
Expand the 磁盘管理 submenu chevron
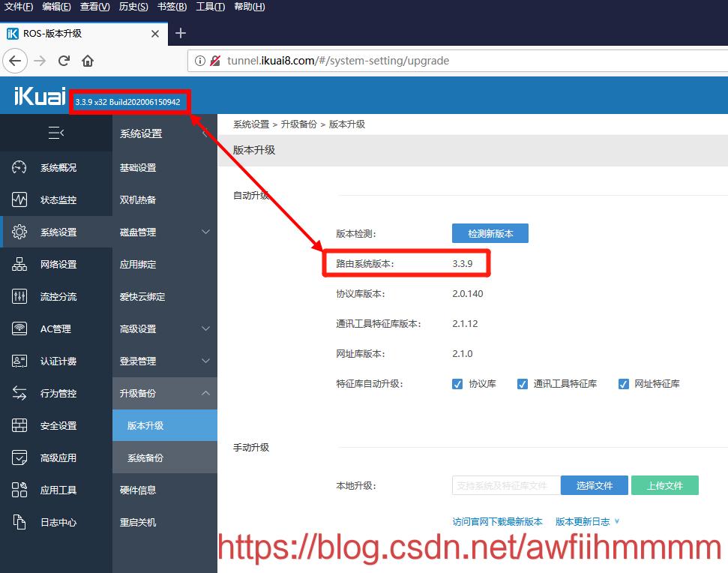click(x=205, y=232)
